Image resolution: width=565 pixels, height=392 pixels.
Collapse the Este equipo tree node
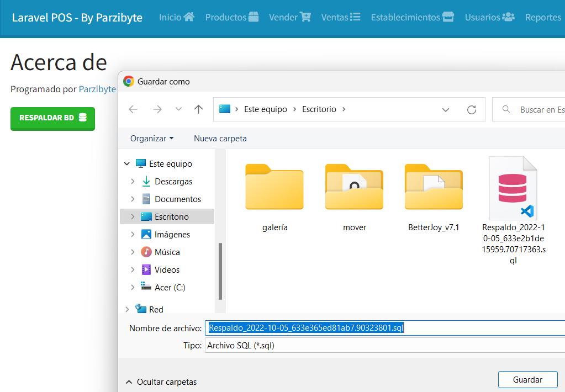click(x=127, y=163)
